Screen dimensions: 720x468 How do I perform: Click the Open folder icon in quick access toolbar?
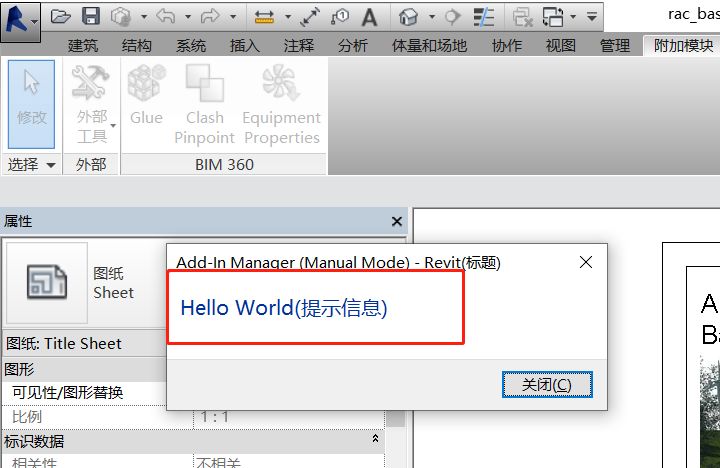61,17
